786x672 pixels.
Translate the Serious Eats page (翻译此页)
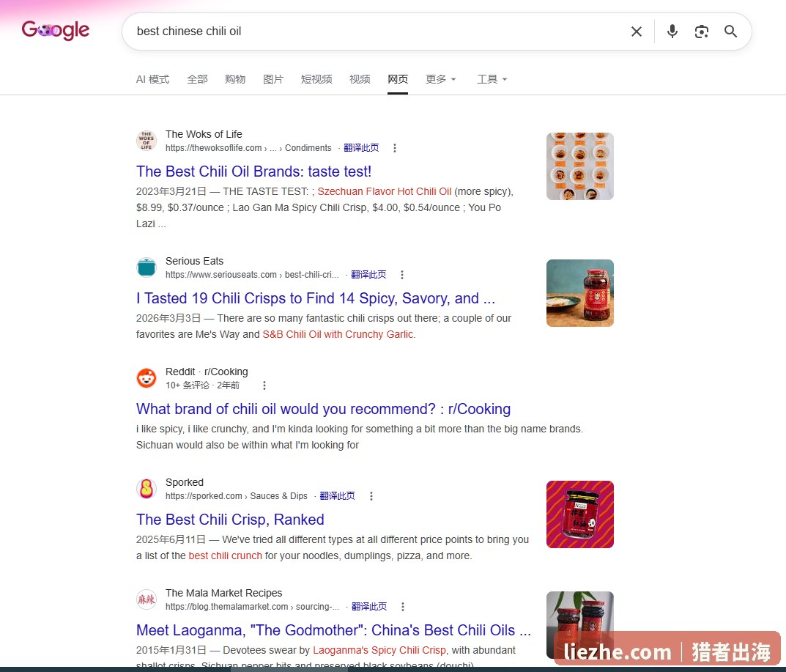(x=368, y=275)
